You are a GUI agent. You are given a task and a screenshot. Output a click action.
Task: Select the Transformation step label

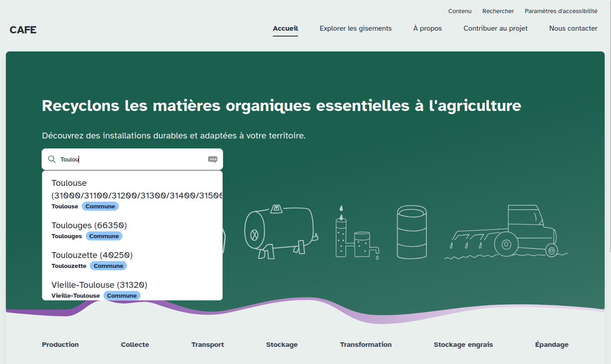366,345
